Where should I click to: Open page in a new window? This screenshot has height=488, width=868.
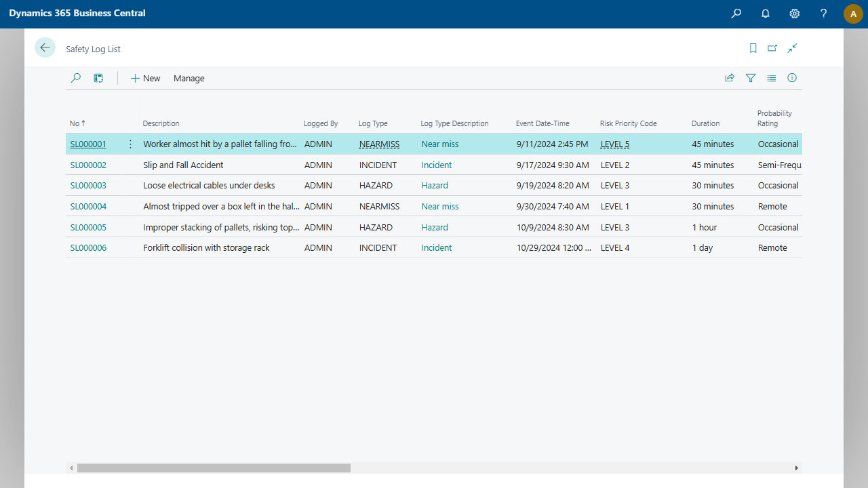(x=772, y=48)
